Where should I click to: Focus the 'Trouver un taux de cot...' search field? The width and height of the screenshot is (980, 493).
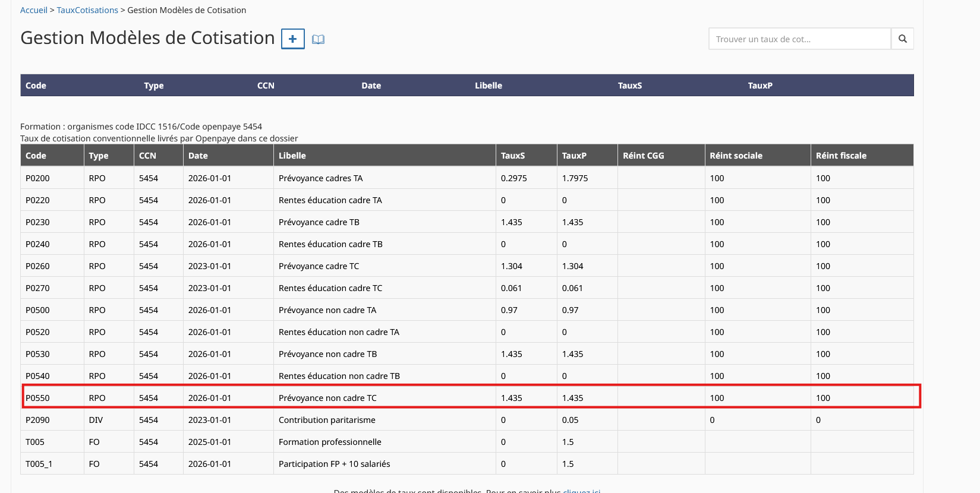coord(800,39)
